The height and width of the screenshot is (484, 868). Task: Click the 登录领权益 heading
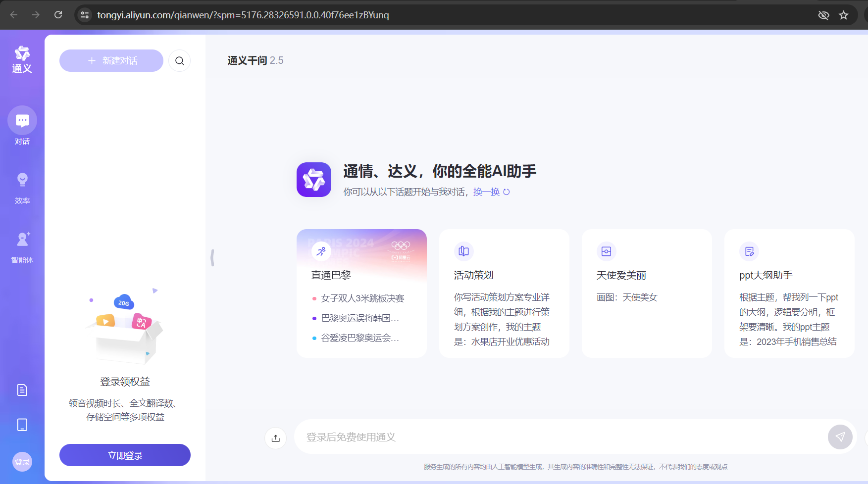click(125, 382)
